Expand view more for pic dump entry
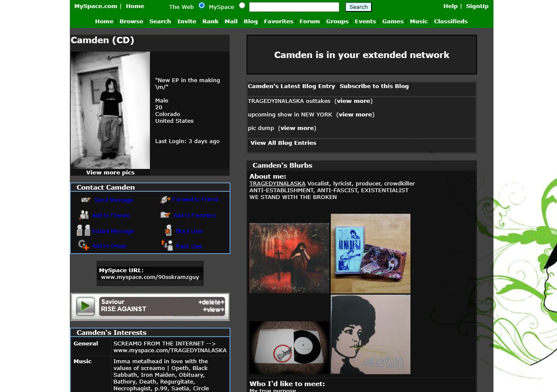 (x=297, y=128)
